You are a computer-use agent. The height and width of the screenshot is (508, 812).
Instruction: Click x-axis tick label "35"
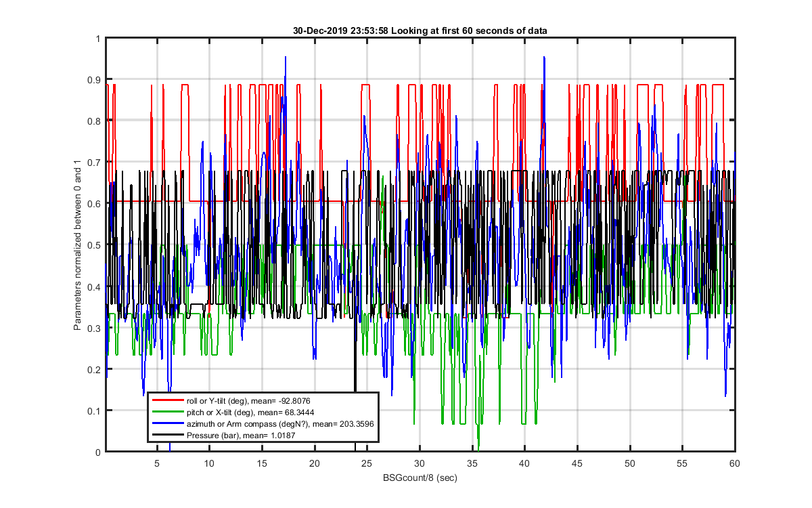coord(472,463)
